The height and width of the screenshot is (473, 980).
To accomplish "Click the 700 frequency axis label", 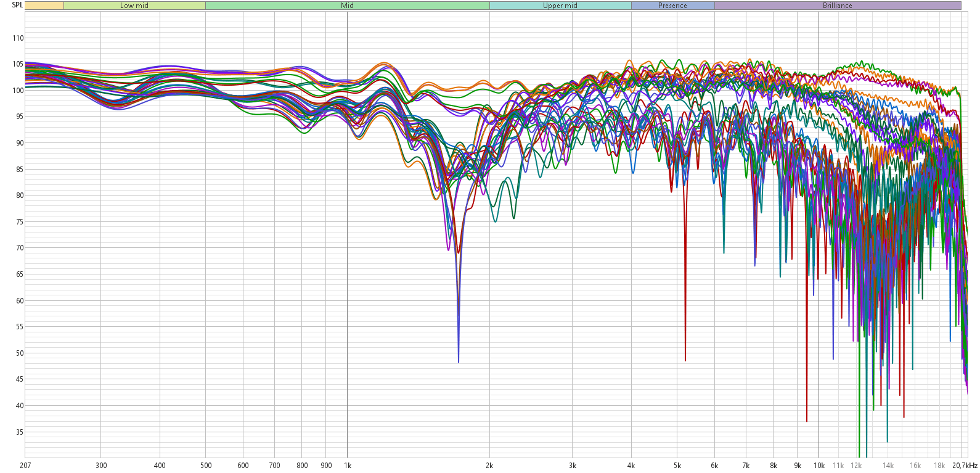I will (275, 466).
